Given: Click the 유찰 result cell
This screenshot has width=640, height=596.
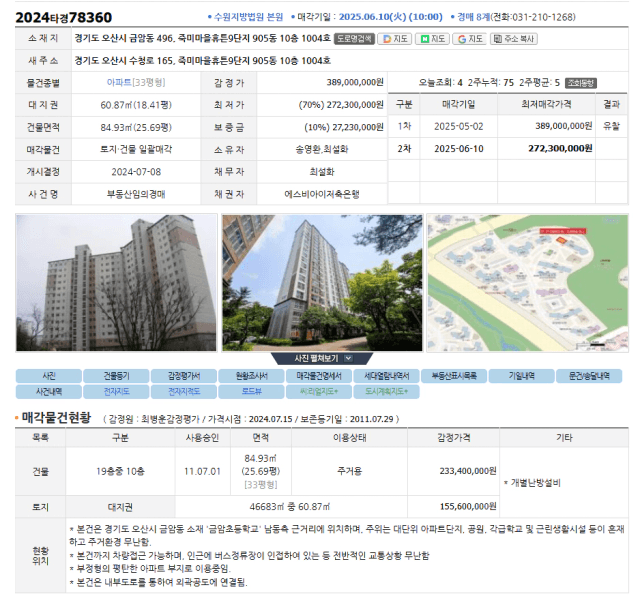Looking at the screenshot, I should 611,127.
